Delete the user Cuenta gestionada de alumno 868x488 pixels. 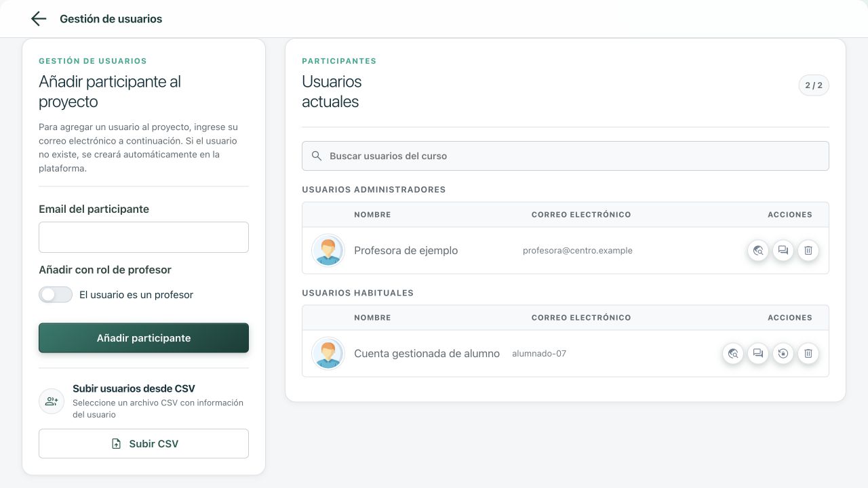click(x=808, y=354)
